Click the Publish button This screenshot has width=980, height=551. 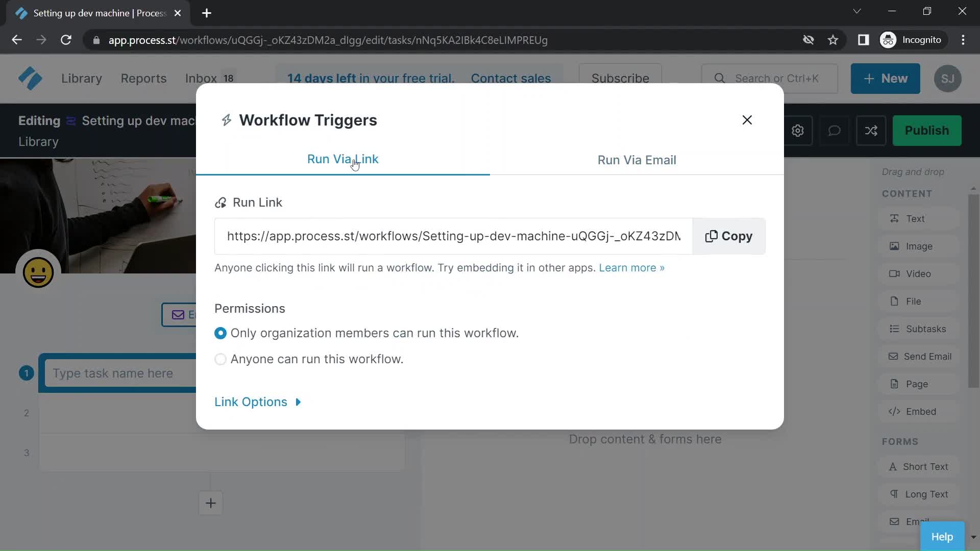(927, 130)
